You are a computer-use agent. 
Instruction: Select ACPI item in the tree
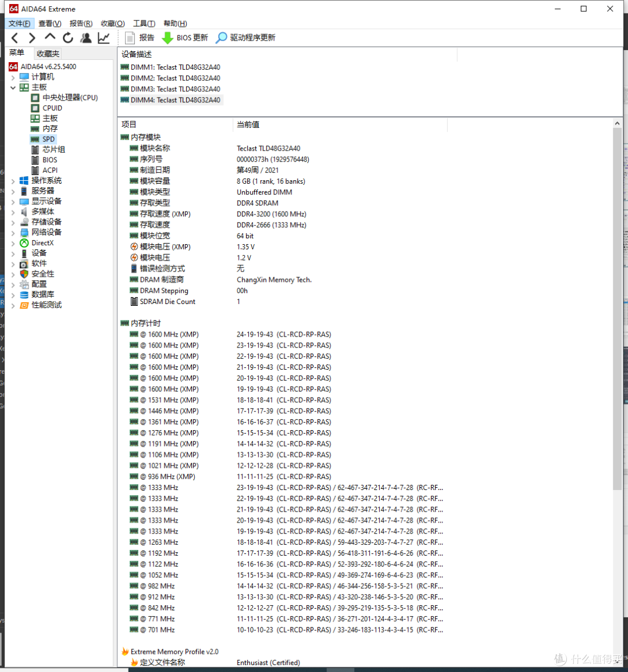(x=44, y=170)
